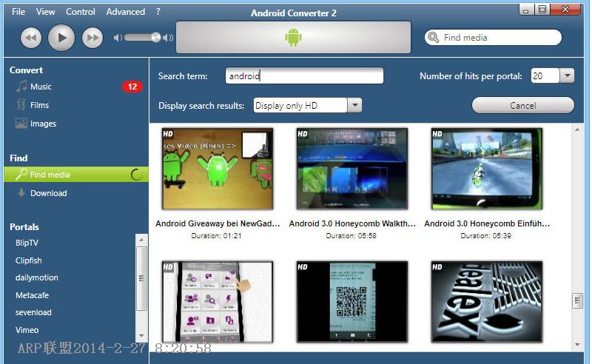Mute audio via the low-volume speaker icon
Viewport: 592px width, 364px height.
(x=118, y=38)
